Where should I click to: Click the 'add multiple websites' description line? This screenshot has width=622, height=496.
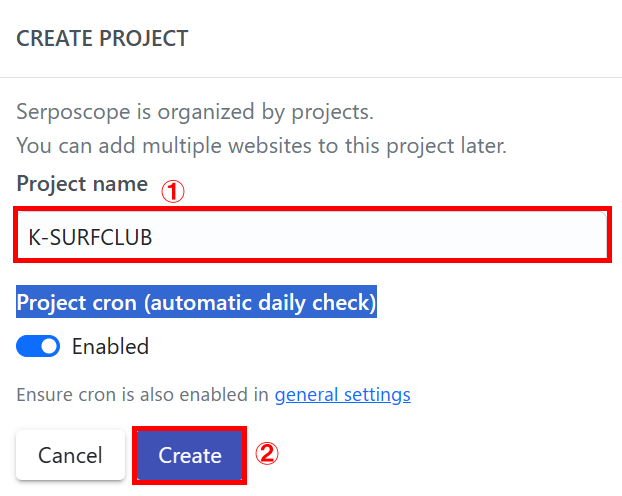(x=262, y=145)
